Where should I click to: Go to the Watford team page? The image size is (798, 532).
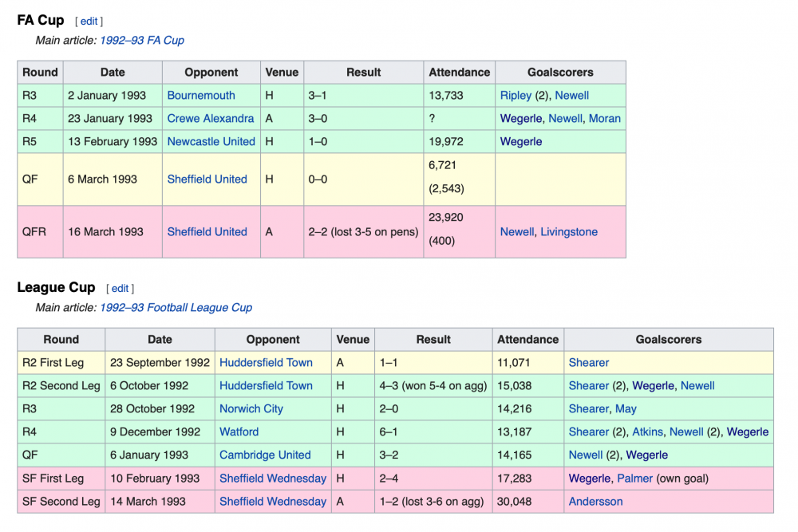[x=239, y=432]
